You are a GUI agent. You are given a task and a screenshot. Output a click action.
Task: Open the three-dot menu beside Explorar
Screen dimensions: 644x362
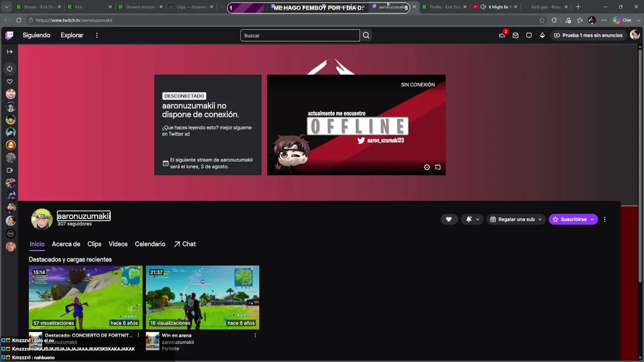(x=97, y=35)
